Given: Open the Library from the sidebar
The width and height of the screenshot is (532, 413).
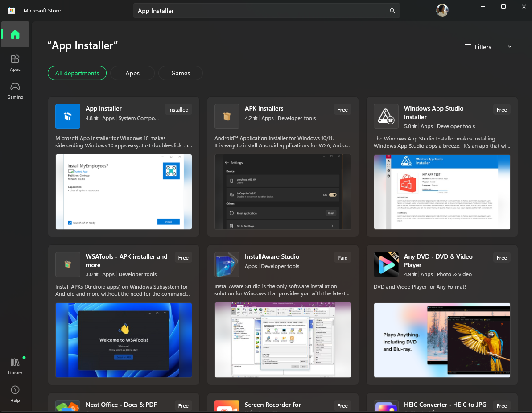Looking at the screenshot, I should tap(15, 366).
